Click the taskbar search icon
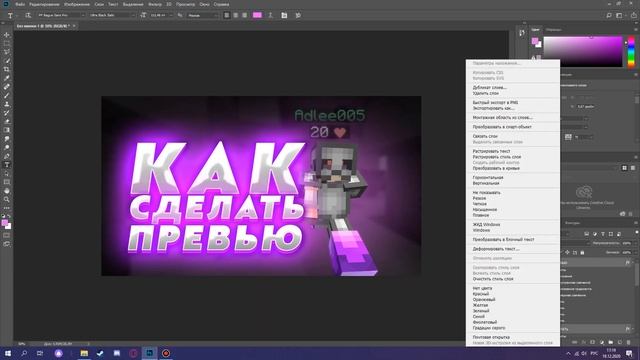 point(24,353)
